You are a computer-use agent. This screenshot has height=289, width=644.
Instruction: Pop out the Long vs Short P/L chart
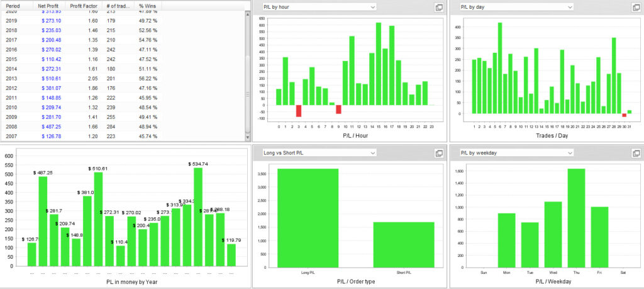click(439, 153)
